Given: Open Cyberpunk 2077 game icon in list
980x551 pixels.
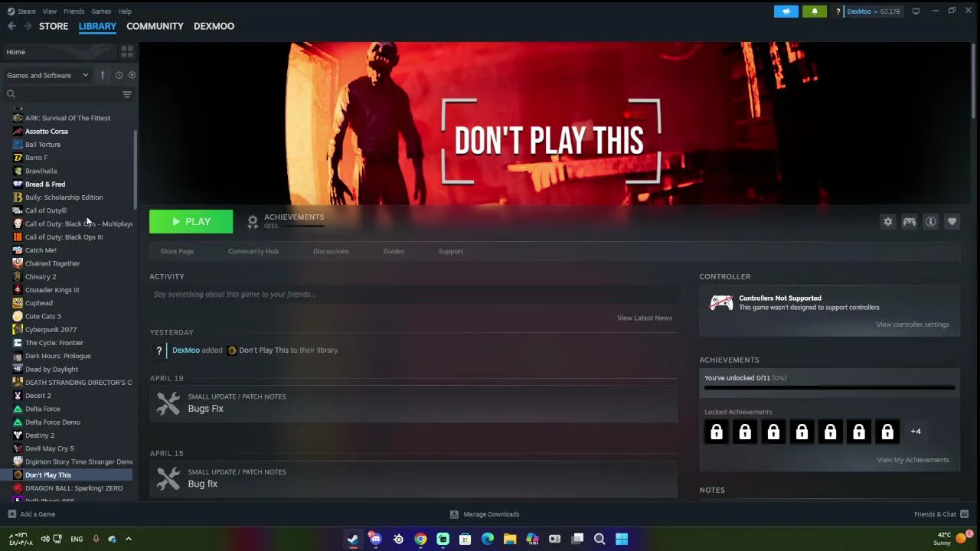Looking at the screenshot, I should coord(18,329).
